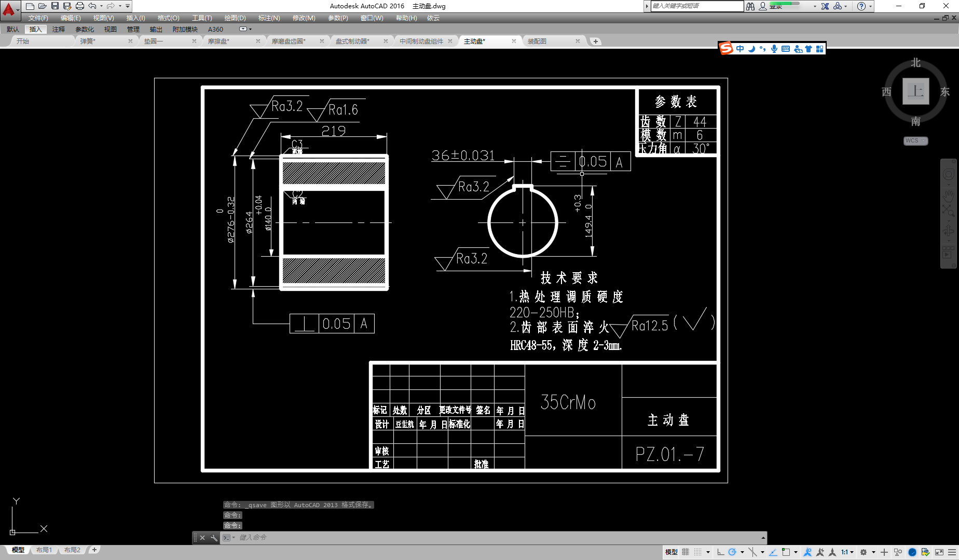Toggle object snap tracking icon
The image size is (959, 560).
tap(773, 552)
